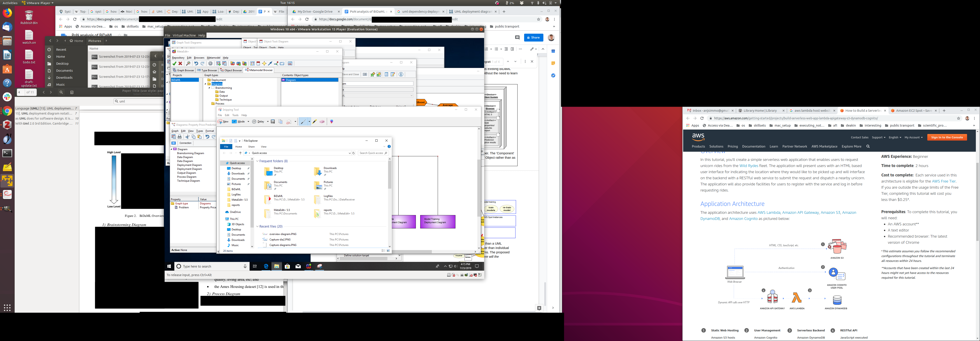Open the Amazon API Gateway link
This screenshot has height=341, width=980.
click(800, 212)
